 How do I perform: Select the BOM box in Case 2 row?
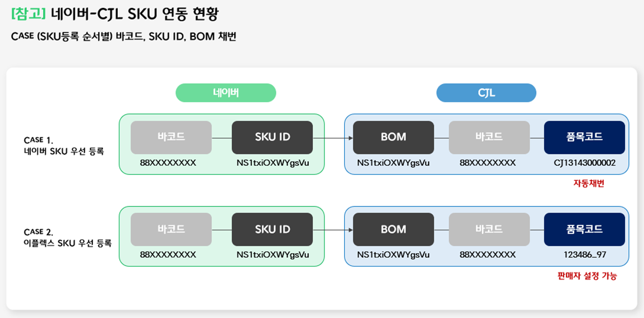click(393, 229)
